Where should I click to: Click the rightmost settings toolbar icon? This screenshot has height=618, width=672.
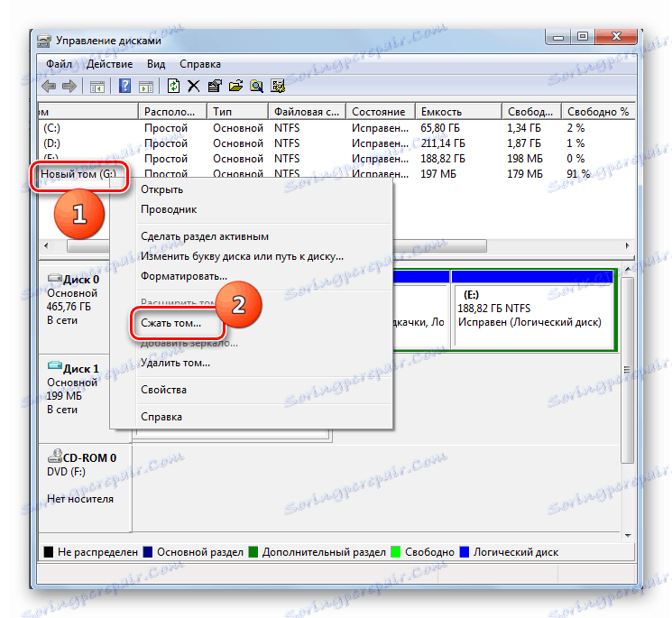click(278, 86)
